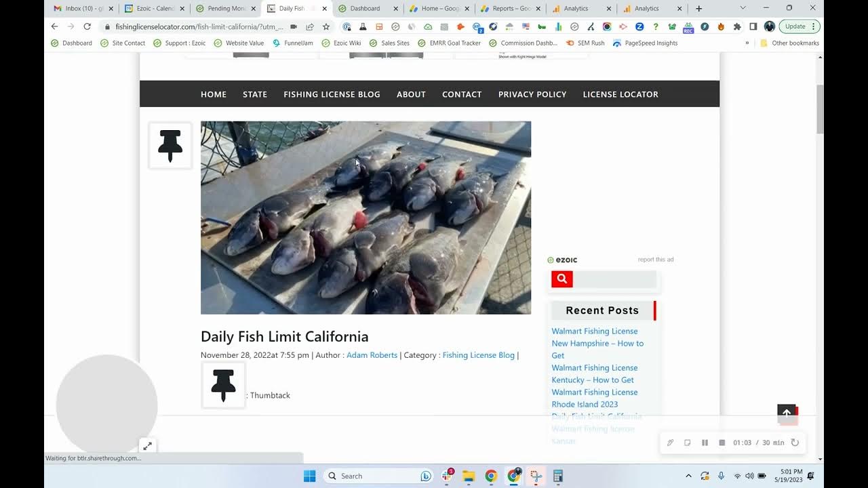The image size is (868, 488).
Task: Pause the screen recording
Action: click(x=705, y=443)
